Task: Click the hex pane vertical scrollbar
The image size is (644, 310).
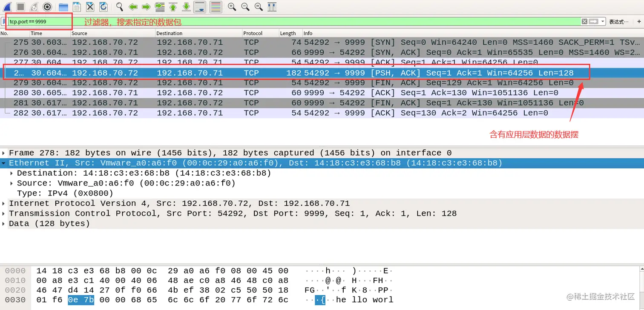Action: [641, 287]
